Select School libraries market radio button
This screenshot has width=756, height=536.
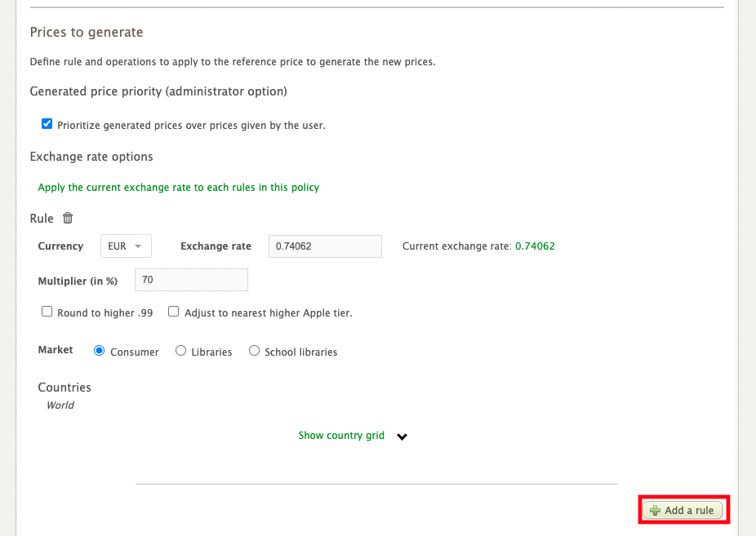coord(255,351)
